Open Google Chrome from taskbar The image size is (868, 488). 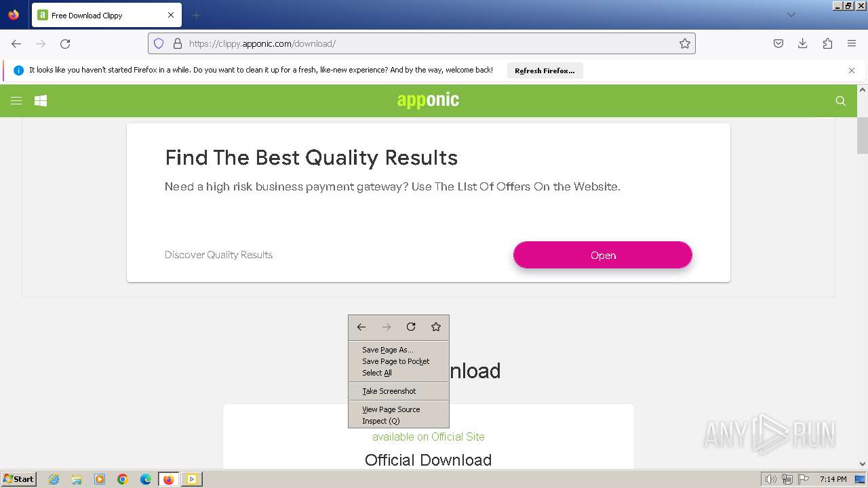123,479
